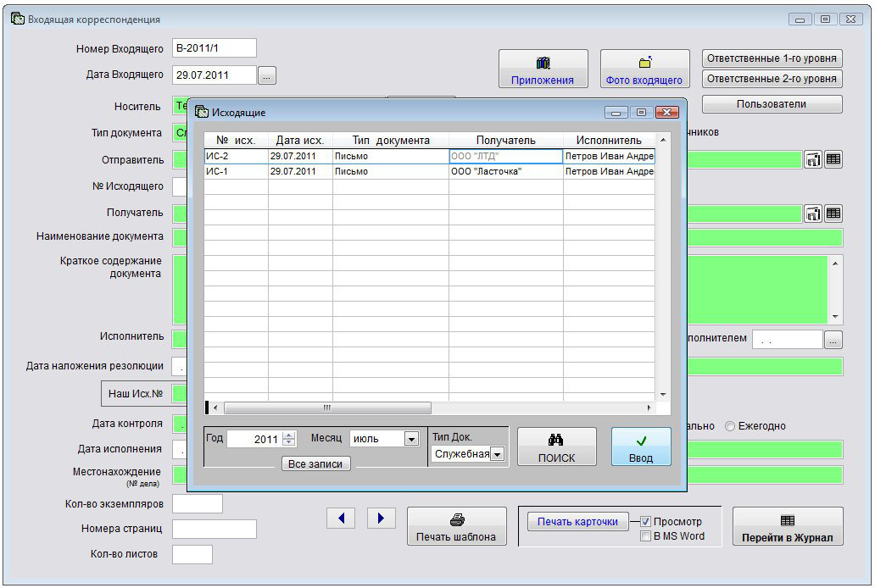875x588 pixels.
Task: Click the table icon beside the Отправитель field
Action: 833,159
